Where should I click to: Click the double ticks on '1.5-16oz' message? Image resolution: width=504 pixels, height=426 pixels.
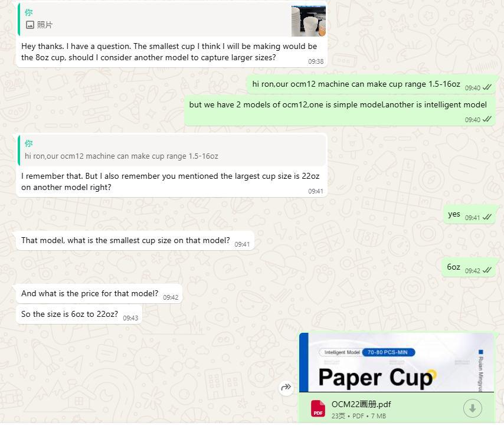(487, 87)
